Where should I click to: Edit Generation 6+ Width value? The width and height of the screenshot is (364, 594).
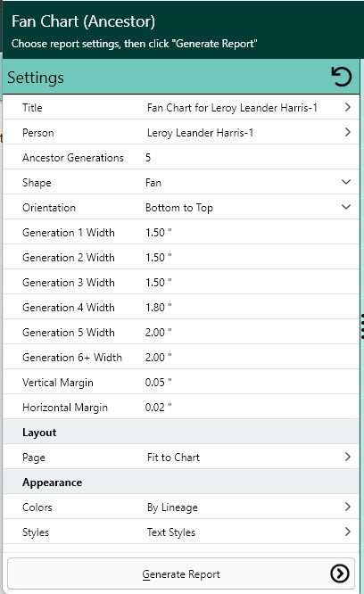[158, 358]
